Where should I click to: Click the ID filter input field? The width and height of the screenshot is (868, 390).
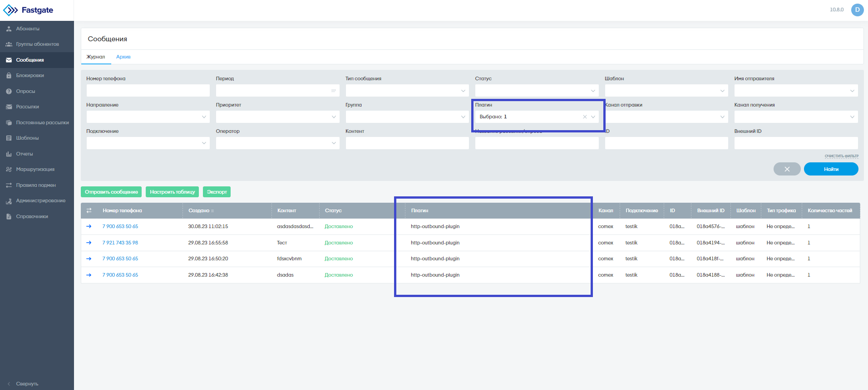pos(666,143)
